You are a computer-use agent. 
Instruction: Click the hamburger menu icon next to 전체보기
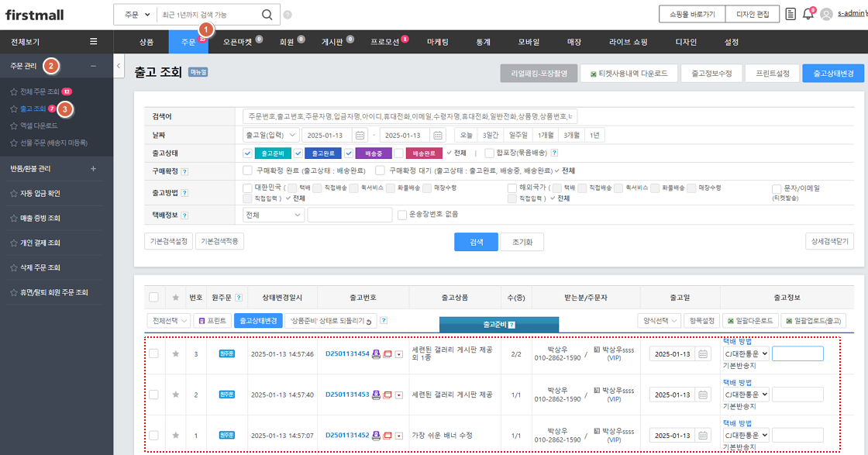click(x=94, y=42)
